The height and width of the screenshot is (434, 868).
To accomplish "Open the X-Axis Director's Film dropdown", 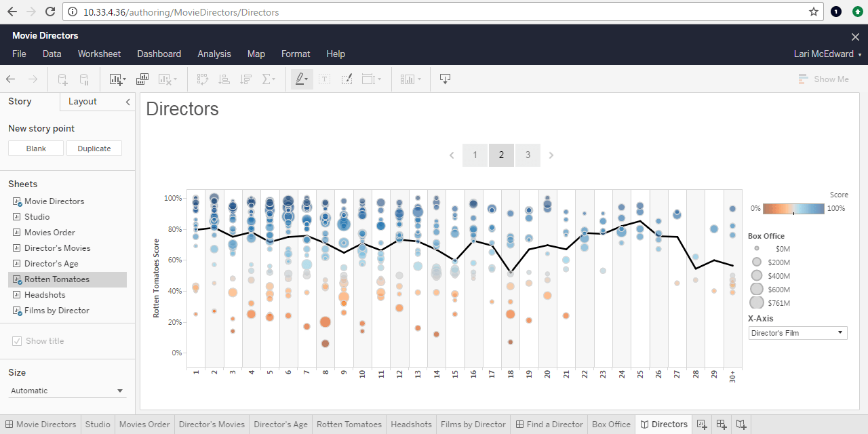I will 797,333.
